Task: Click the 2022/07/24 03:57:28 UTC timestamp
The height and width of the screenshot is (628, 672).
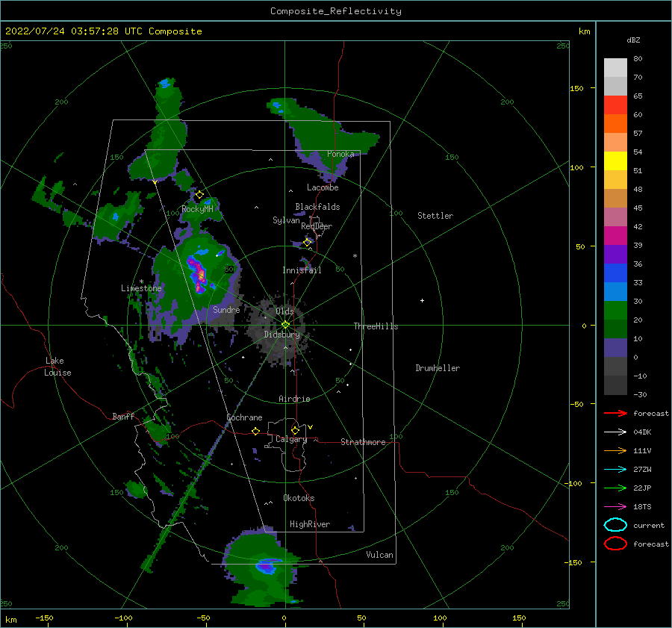Action: 74,31
